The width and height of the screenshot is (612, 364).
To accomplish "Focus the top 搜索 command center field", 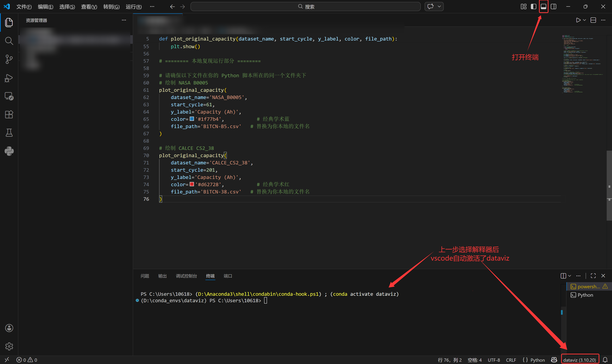I will point(305,7).
